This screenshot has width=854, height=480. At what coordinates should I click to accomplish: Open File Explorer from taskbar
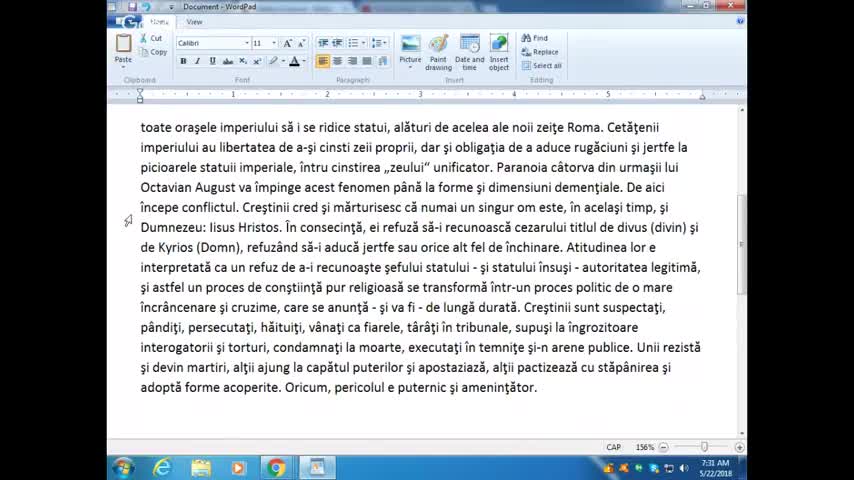(200, 467)
